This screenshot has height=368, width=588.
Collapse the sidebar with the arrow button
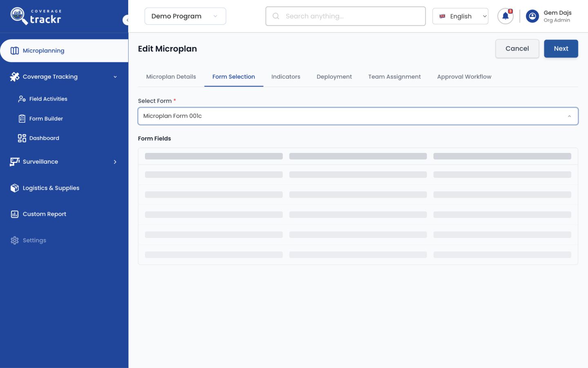coord(126,20)
